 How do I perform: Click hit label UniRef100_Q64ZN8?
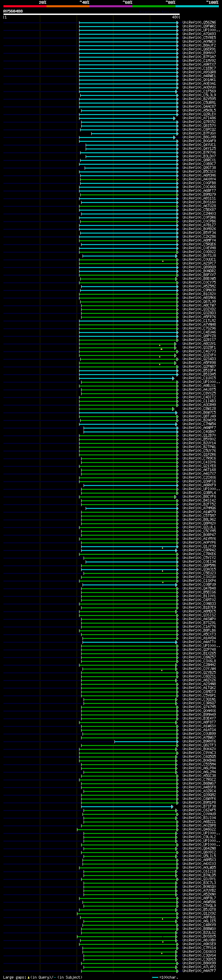pyautogui.click(x=199, y=848)
